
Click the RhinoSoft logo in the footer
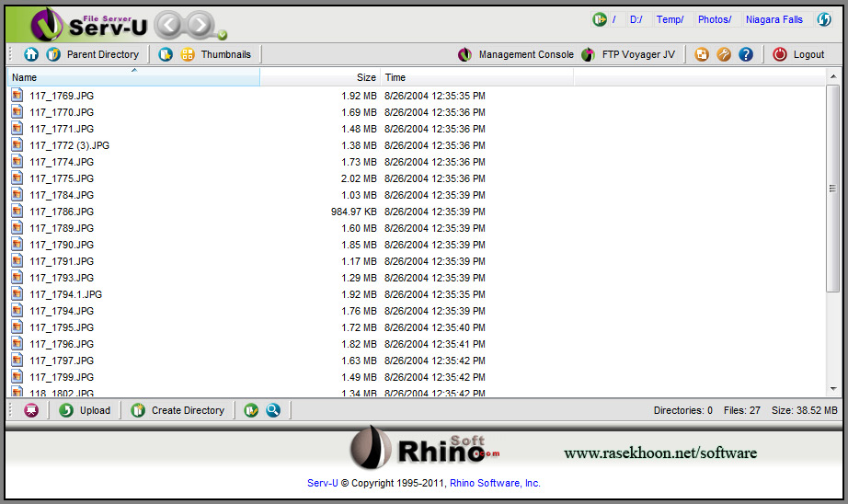[425, 448]
